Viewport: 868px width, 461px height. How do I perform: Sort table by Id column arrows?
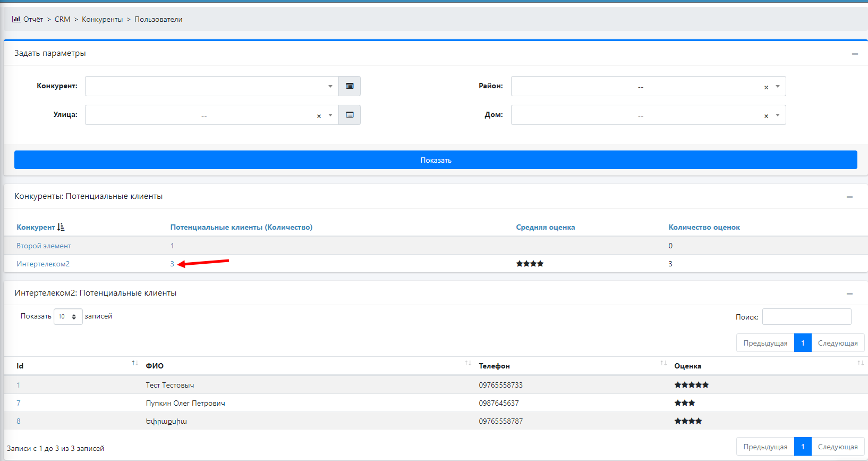(x=134, y=363)
